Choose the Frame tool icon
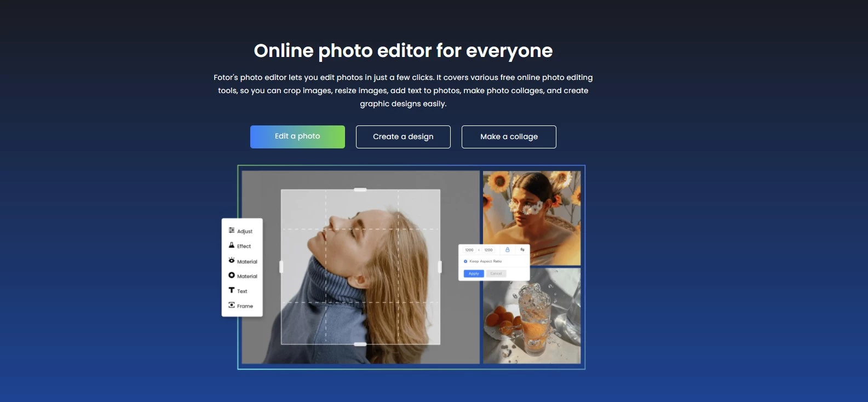 point(232,305)
